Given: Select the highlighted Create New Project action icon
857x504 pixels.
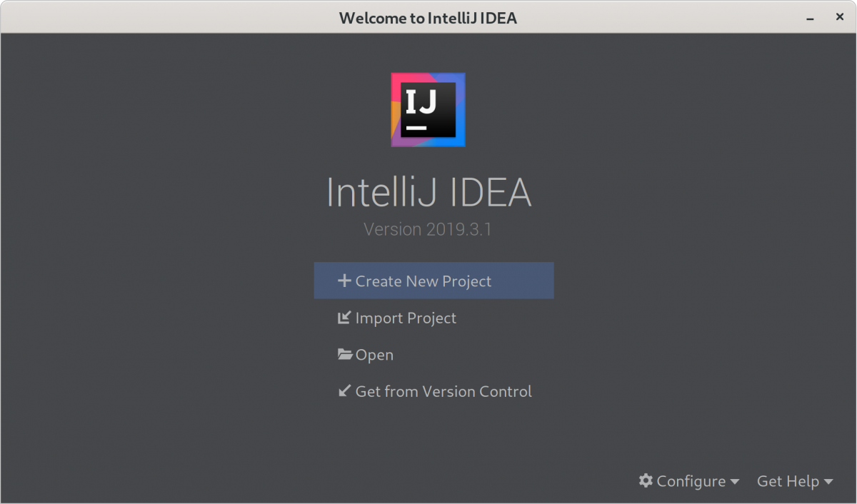Looking at the screenshot, I should pos(344,281).
